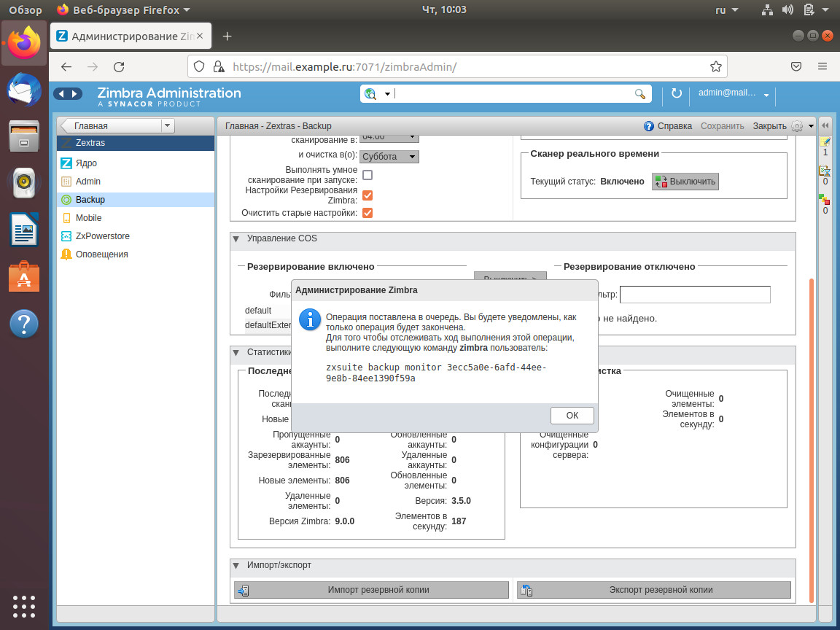The width and height of the screenshot is (840, 630).
Task: Open the ZxPowerstore sidebar item
Action: click(102, 236)
